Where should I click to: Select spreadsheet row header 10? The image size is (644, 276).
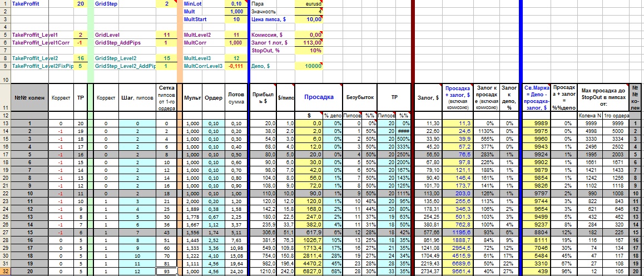[x=5, y=78]
